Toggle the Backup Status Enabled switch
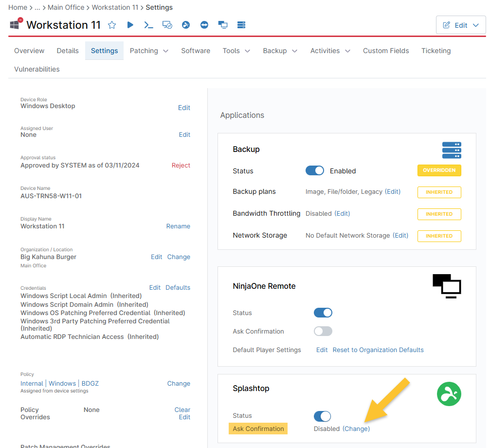 315,171
